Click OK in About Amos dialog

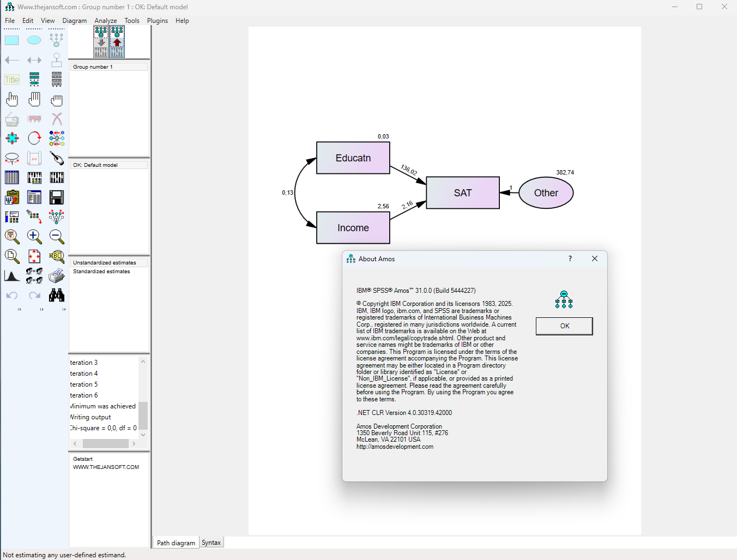click(x=564, y=326)
